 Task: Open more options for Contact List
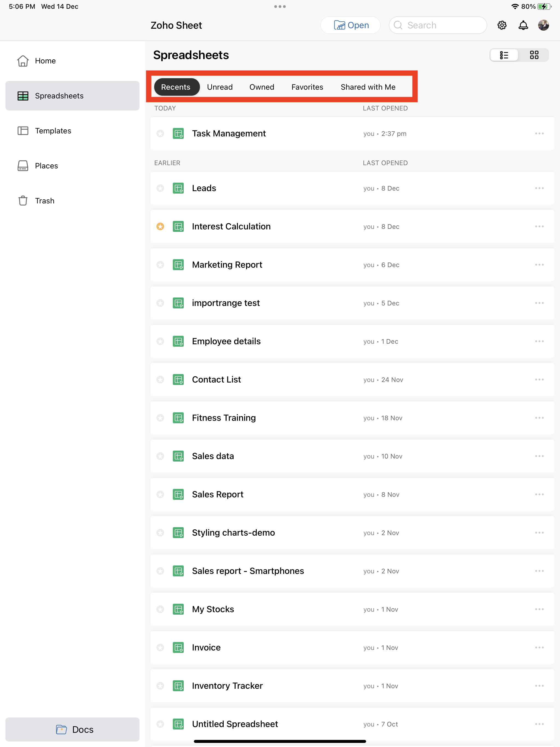click(539, 380)
